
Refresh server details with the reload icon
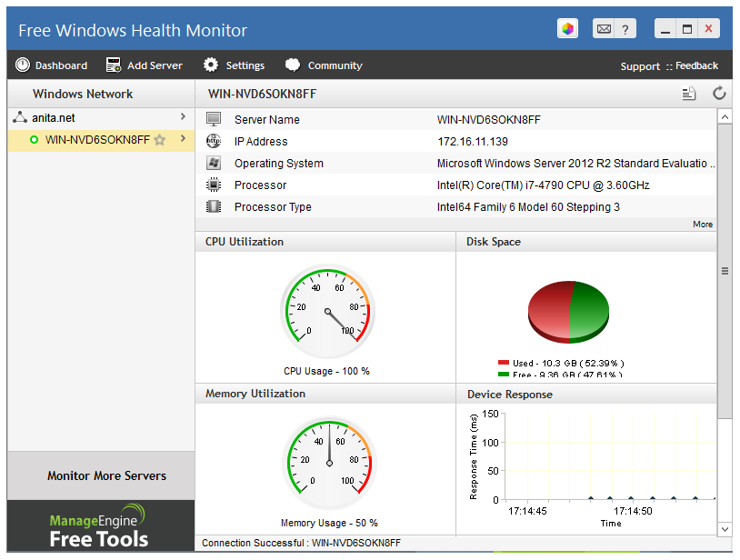pyautogui.click(x=719, y=93)
